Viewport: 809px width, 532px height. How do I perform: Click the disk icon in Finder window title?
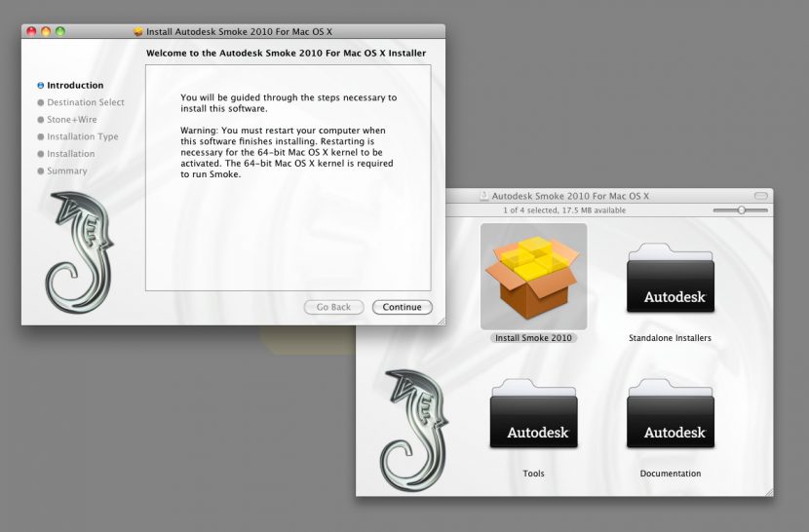(x=483, y=196)
